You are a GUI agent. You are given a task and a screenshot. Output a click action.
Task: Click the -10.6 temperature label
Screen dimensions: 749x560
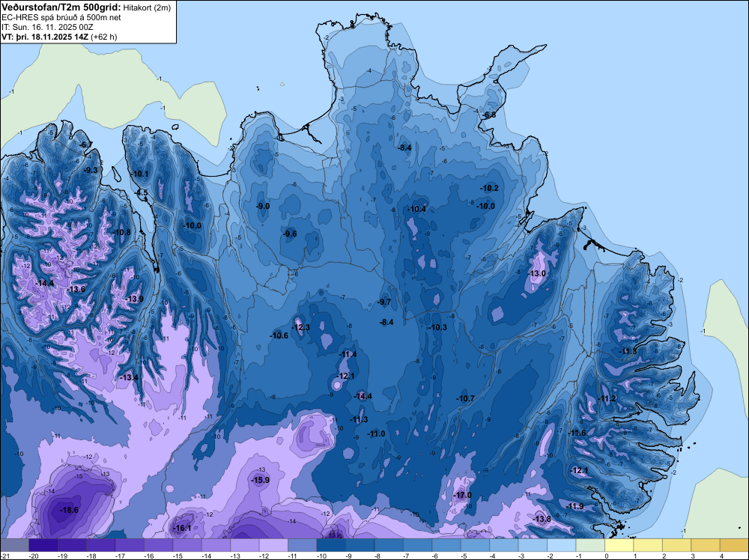[x=279, y=335]
